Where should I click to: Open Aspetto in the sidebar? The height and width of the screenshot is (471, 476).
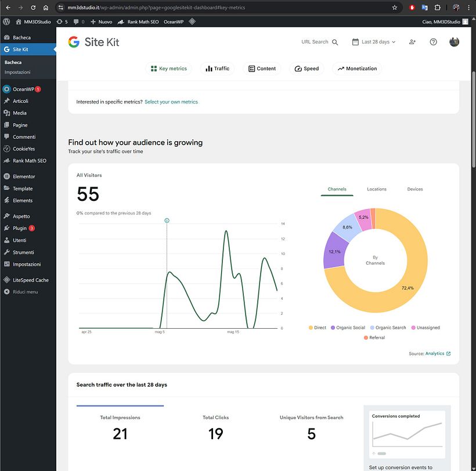click(x=28, y=216)
